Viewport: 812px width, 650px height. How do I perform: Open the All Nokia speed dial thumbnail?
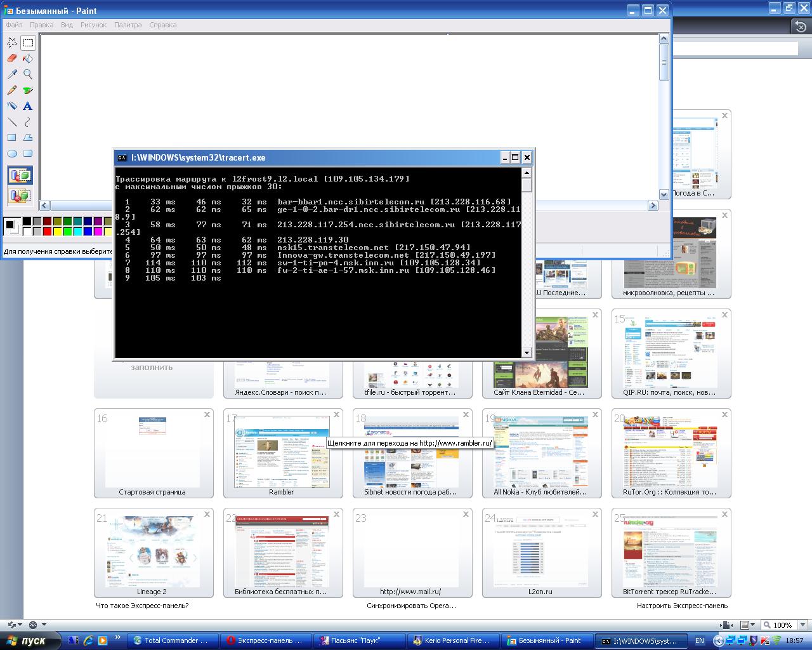[541, 453]
